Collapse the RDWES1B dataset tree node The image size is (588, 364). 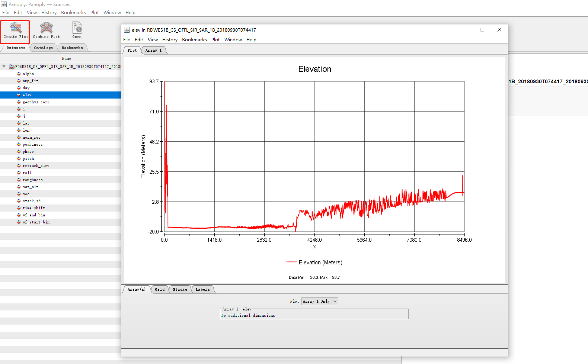tap(4, 67)
